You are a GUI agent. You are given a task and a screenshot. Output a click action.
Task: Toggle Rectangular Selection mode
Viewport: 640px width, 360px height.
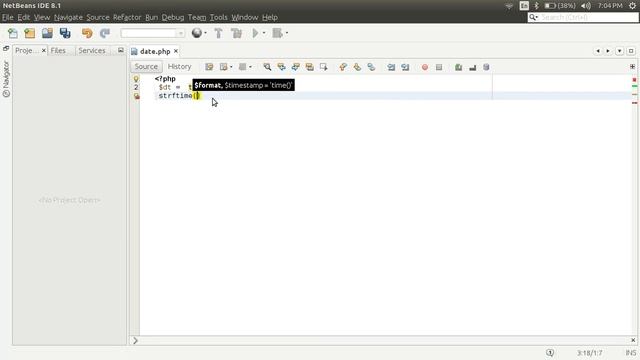[324, 67]
